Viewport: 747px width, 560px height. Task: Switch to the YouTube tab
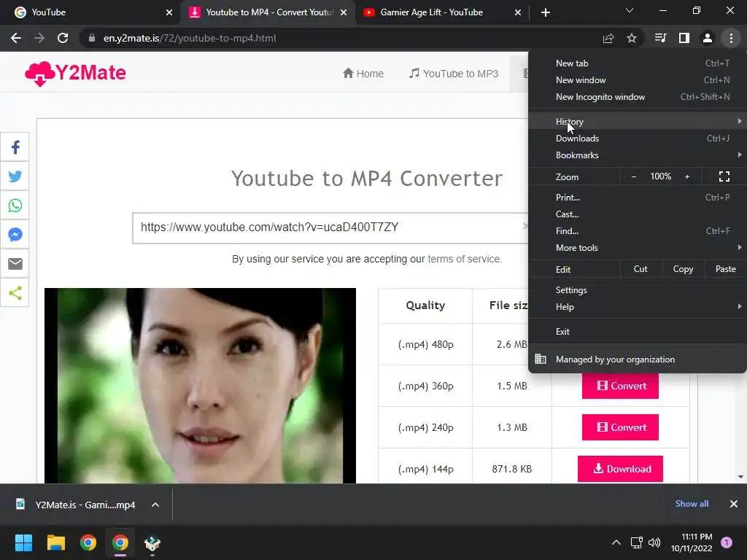[x=90, y=12]
